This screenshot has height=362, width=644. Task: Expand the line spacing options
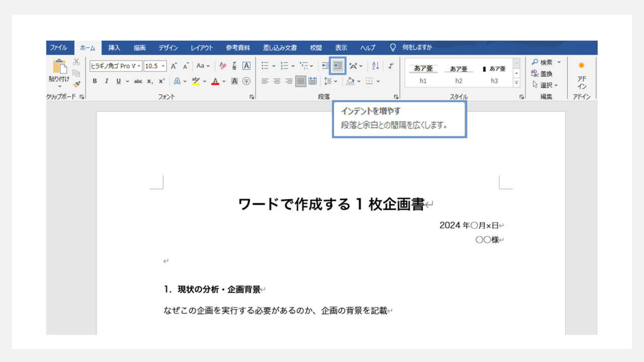(331, 81)
